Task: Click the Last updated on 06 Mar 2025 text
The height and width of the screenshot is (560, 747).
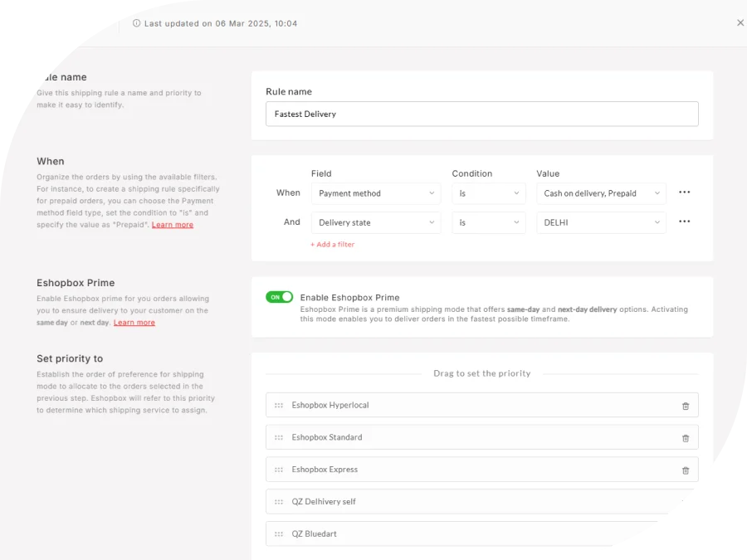Action: [221, 23]
